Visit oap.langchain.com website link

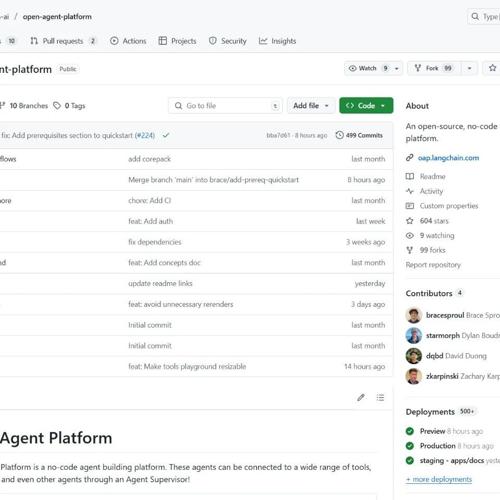pos(448,158)
